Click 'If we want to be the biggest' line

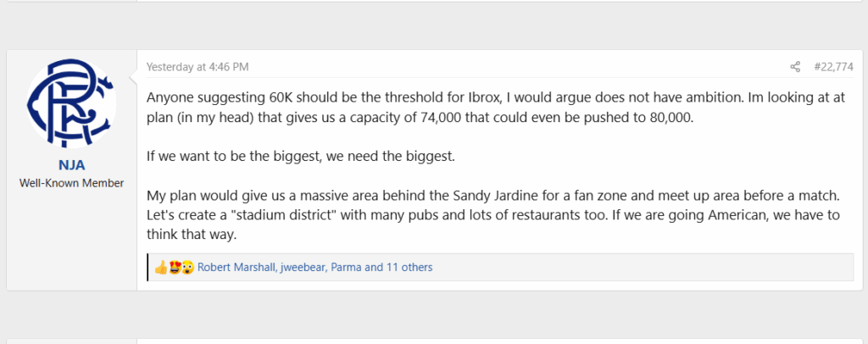click(301, 156)
